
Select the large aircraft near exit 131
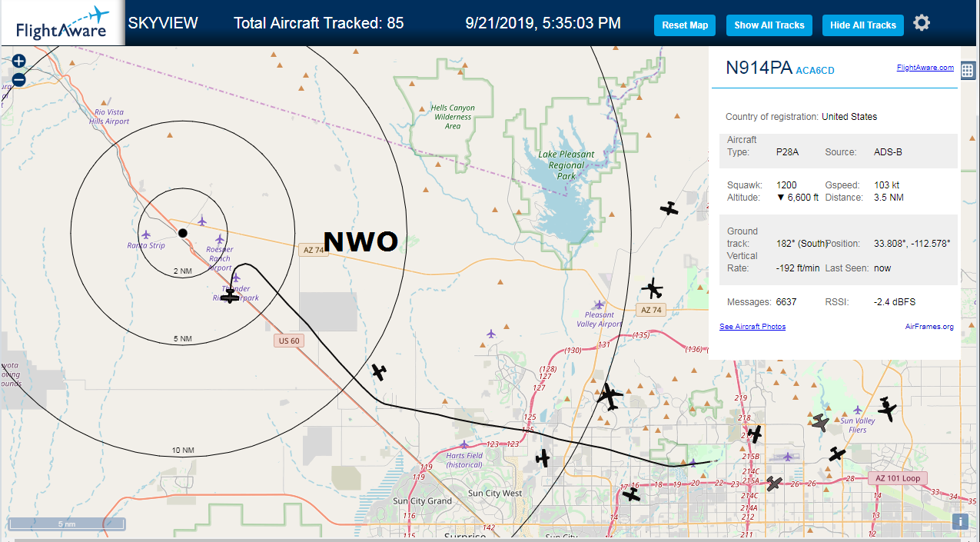coord(610,397)
